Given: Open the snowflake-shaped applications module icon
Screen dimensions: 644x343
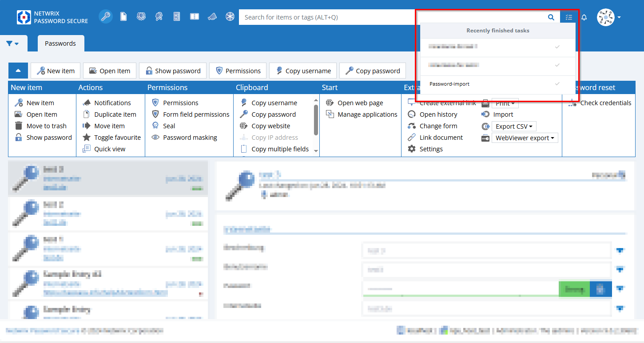Looking at the screenshot, I should pos(230,17).
